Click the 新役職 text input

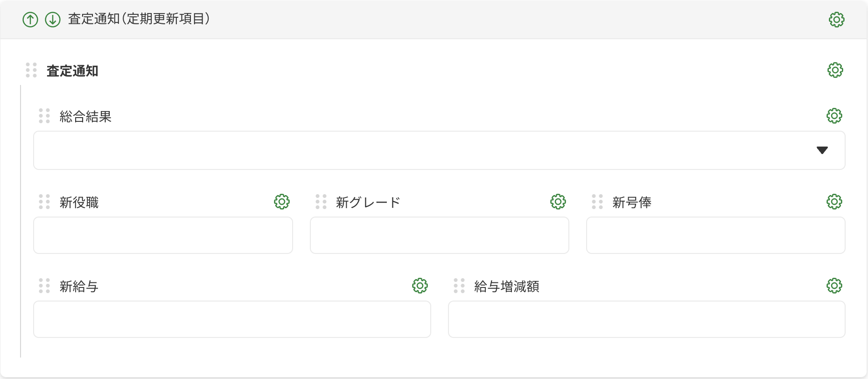[163, 235]
